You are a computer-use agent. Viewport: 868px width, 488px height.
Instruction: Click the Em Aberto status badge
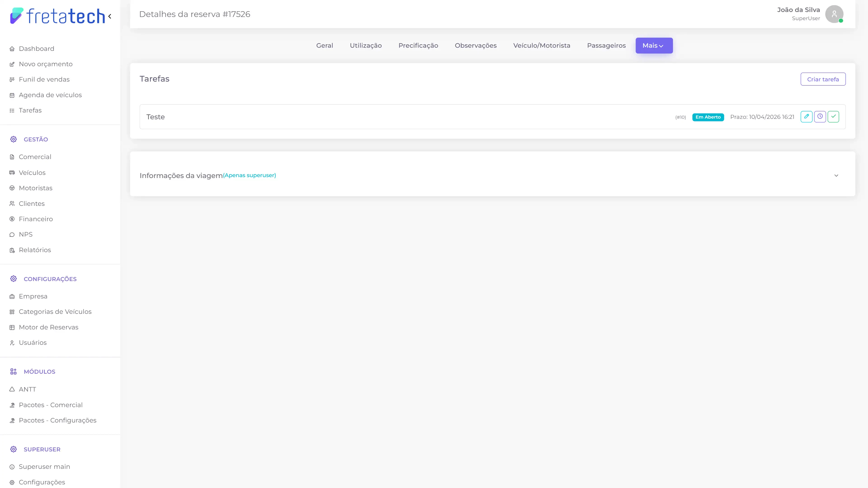[x=708, y=117]
